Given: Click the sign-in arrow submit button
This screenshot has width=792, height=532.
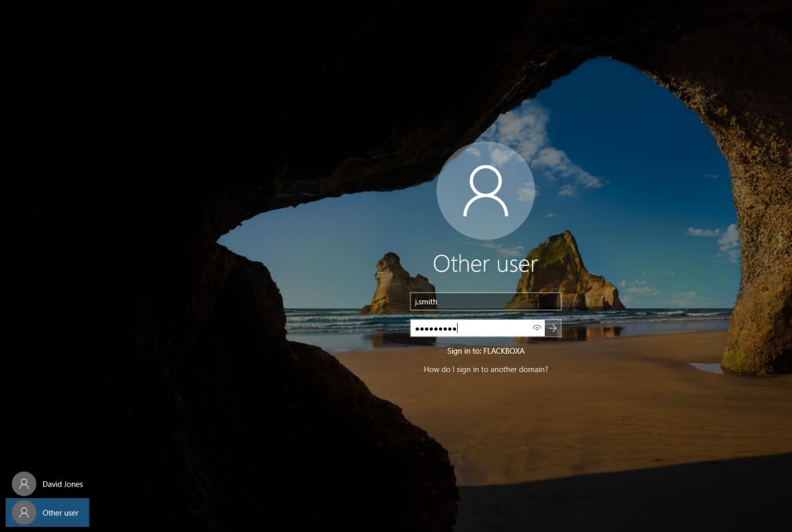Looking at the screenshot, I should [x=552, y=328].
